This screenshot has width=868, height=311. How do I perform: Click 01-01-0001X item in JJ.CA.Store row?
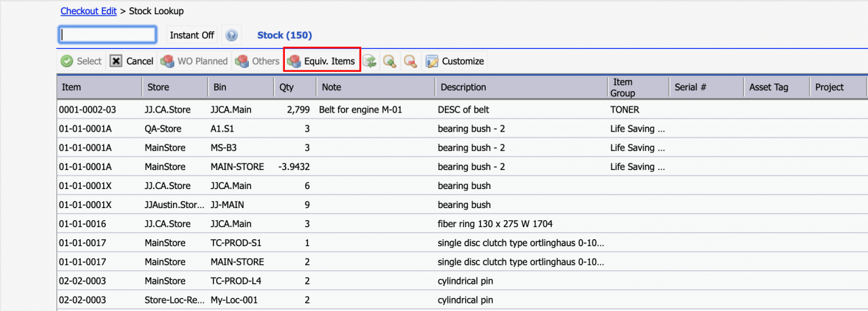coord(85,185)
